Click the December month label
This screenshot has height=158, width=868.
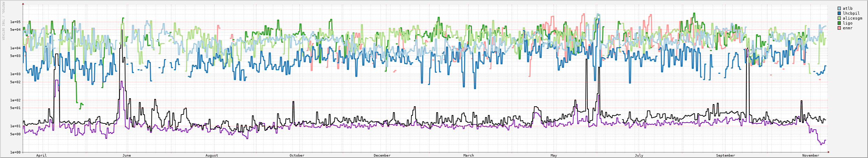tap(382, 156)
